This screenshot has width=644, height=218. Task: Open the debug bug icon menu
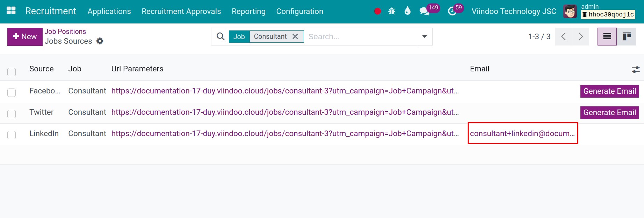[x=392, y=11]
